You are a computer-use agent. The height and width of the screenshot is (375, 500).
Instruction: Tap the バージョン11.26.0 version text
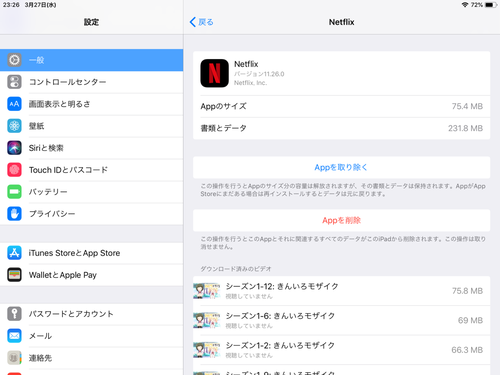[x=259, y=74]
